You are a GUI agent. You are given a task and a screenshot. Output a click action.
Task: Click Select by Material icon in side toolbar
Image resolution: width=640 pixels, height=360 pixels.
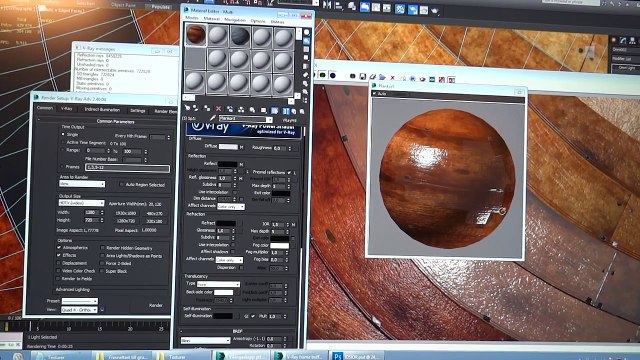point(305,92)
